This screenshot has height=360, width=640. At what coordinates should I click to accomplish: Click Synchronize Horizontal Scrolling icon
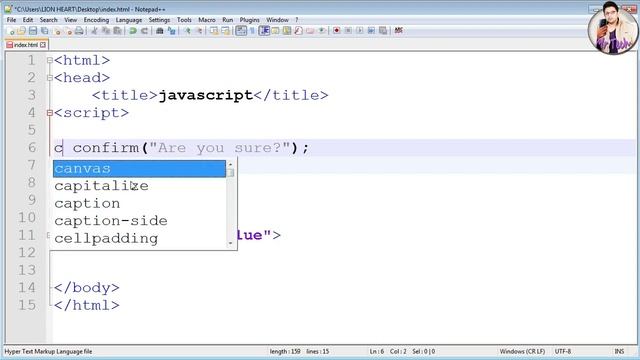225,31
